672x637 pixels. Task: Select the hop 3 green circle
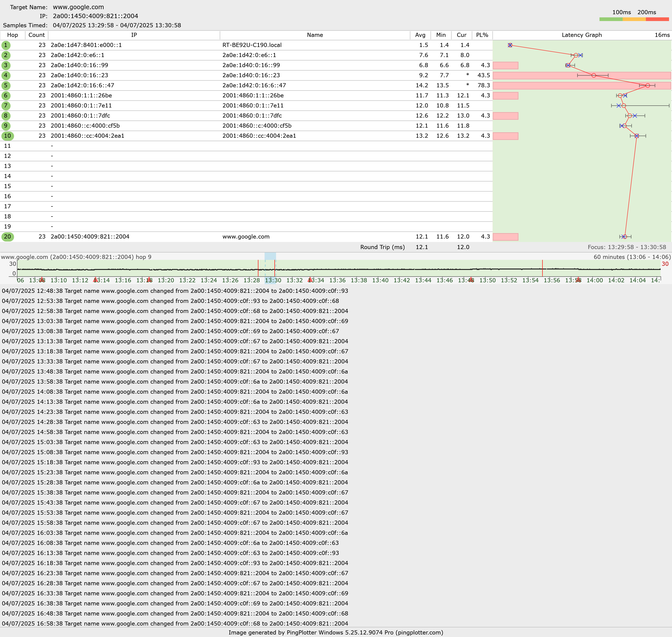(6, 65)
